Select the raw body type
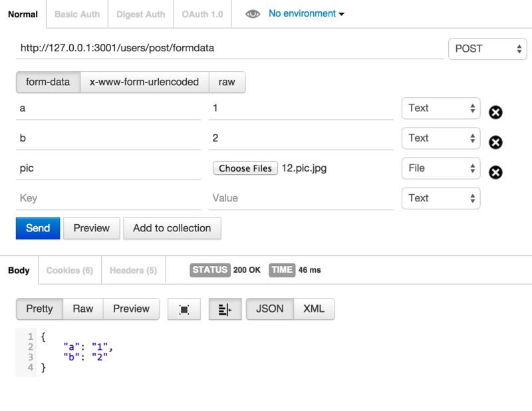The image size is (532, 411). coord(227,82)
